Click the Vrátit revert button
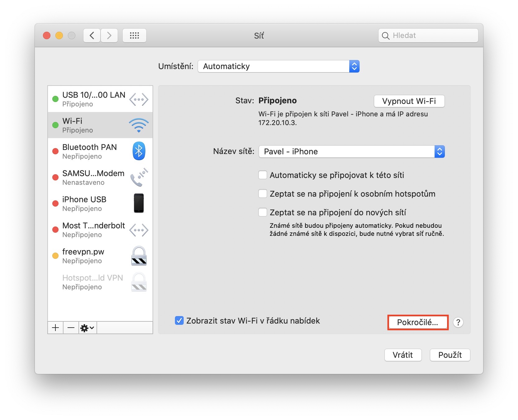This screenshot has height=420, width=518. [403, 355]
